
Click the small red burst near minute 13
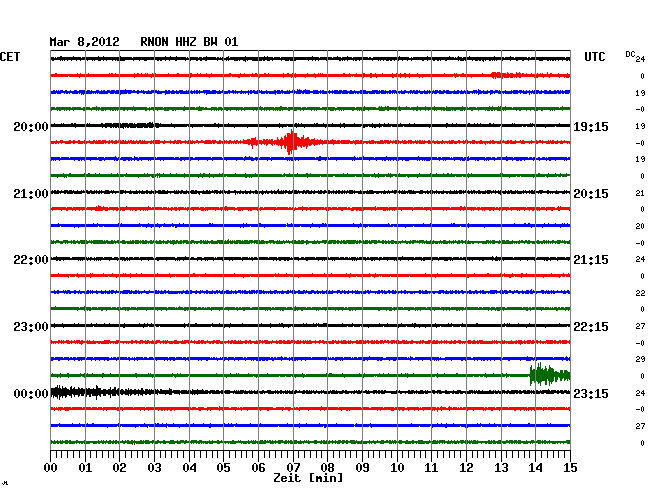coord(507,75)
